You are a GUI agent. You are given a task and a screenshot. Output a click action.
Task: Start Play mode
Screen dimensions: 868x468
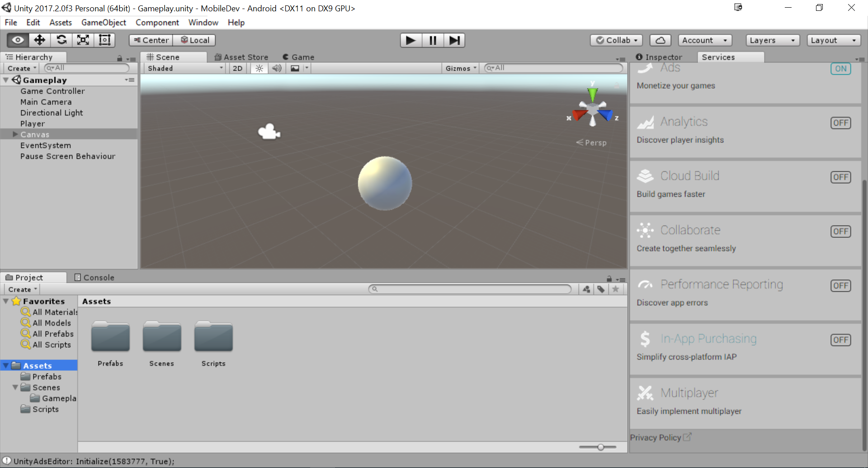point(411,40)
